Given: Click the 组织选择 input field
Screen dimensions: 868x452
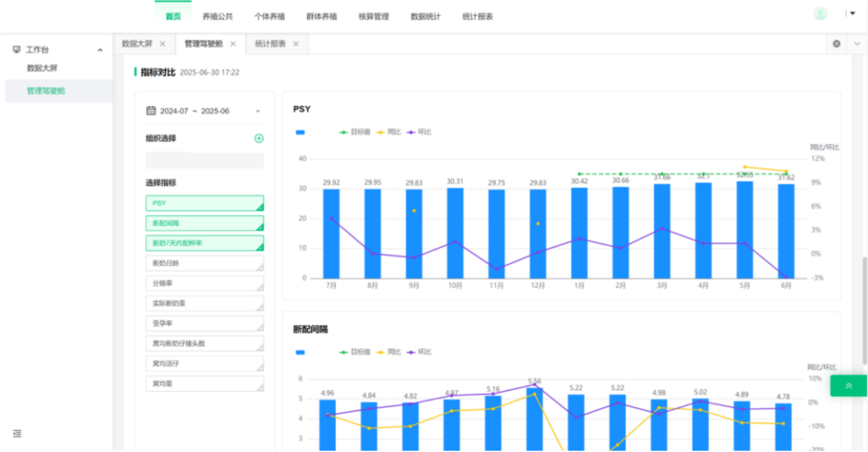Looking at the screenshot, I should tap(204, 161).
